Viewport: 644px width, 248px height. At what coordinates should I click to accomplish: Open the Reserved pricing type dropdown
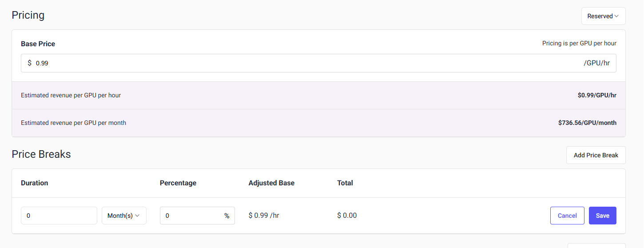[603, 16]
